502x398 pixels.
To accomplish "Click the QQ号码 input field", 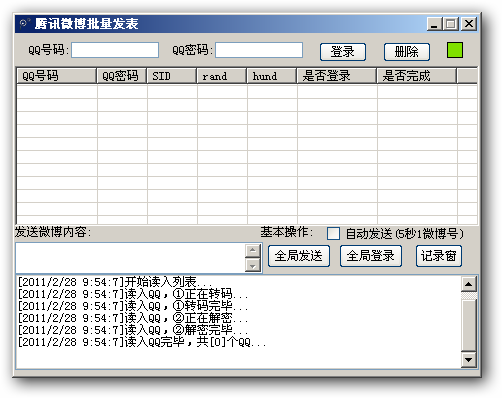I will [x=115, y=50].
